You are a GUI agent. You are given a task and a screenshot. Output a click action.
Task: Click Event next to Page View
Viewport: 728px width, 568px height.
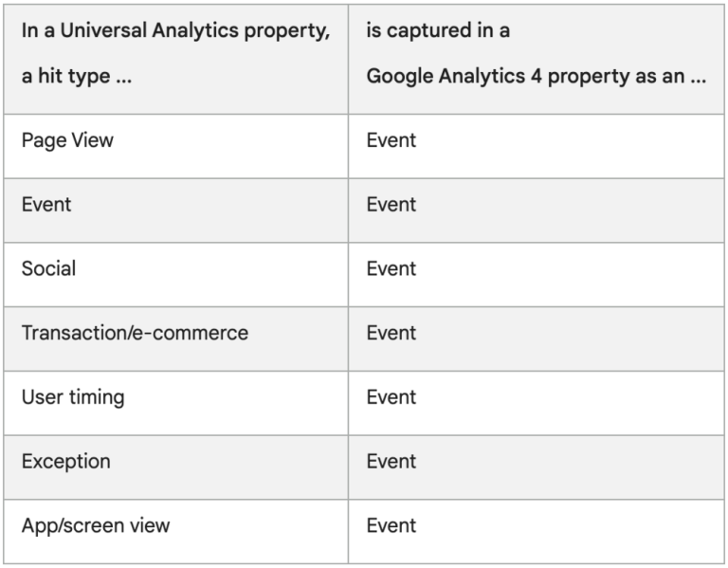pyautogui.click(x=391, y=140)
